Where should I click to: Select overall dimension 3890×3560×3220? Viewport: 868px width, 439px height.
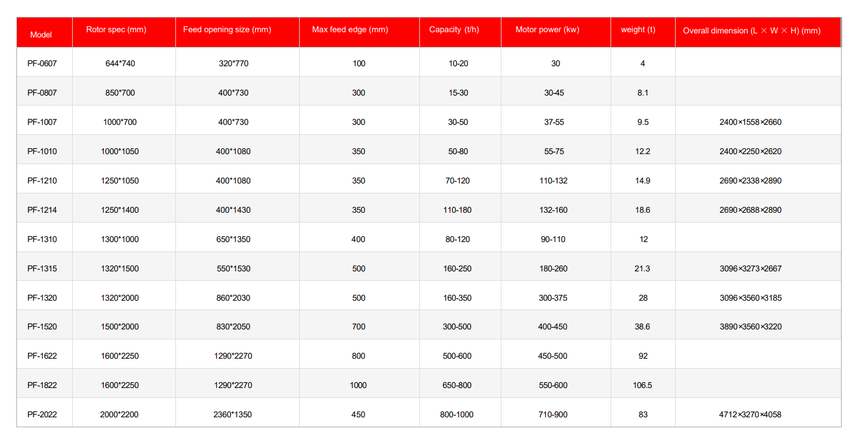point(751,326)
